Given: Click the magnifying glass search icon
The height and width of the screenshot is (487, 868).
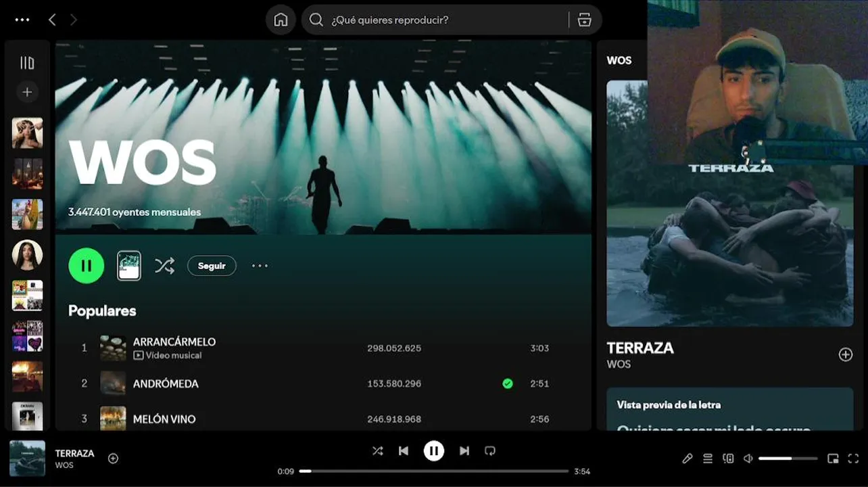Looking at the screenshot, I should 316,20.
